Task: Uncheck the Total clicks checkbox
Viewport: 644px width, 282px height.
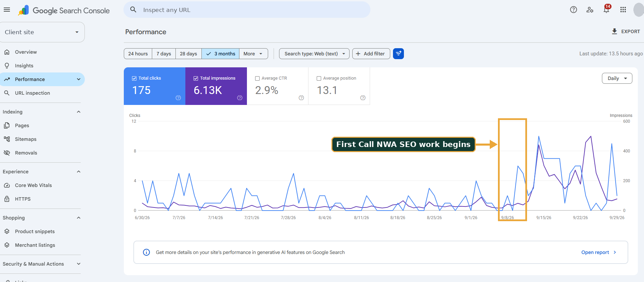Action: click(134, 78)
